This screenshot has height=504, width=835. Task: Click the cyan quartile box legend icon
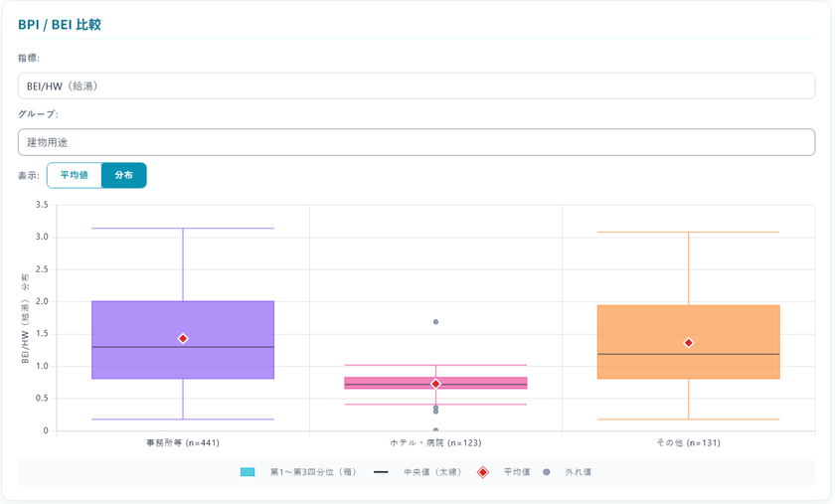pyautogui.click(x=248, y=472)
